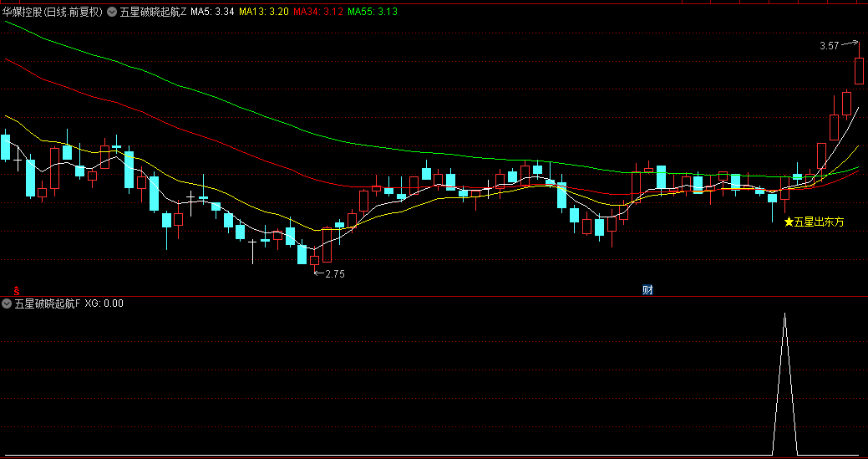This screenshot has height=459, width=868.
Task: Click the red S marker icon
Action: click(18, 289)
